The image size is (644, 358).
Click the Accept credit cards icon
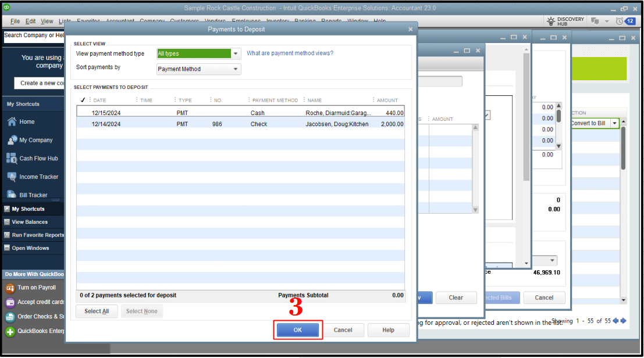(10, 302)
